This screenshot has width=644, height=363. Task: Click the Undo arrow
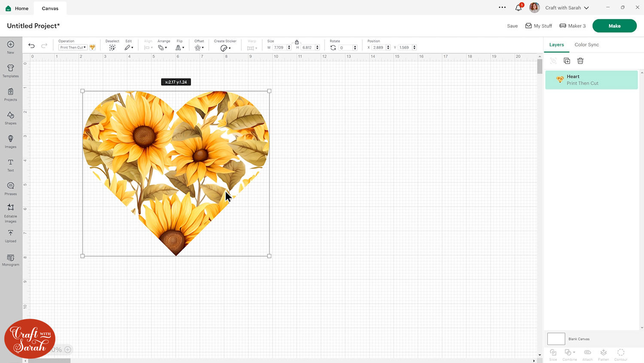pyautogui.click(x=31, y=46)
